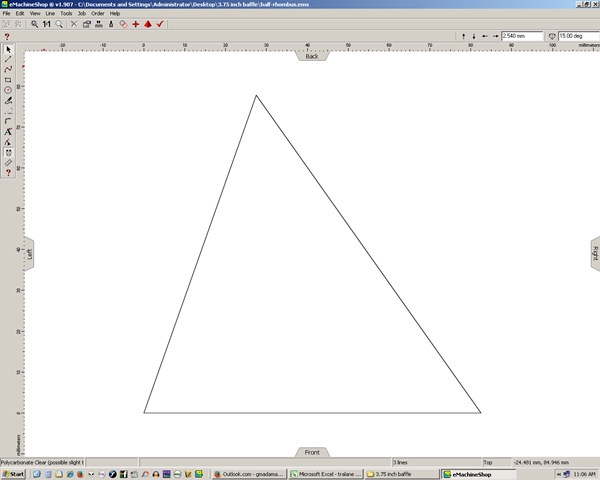Launch Firefox from quick launch bar

pyautogui.click(x=80, y=474)
